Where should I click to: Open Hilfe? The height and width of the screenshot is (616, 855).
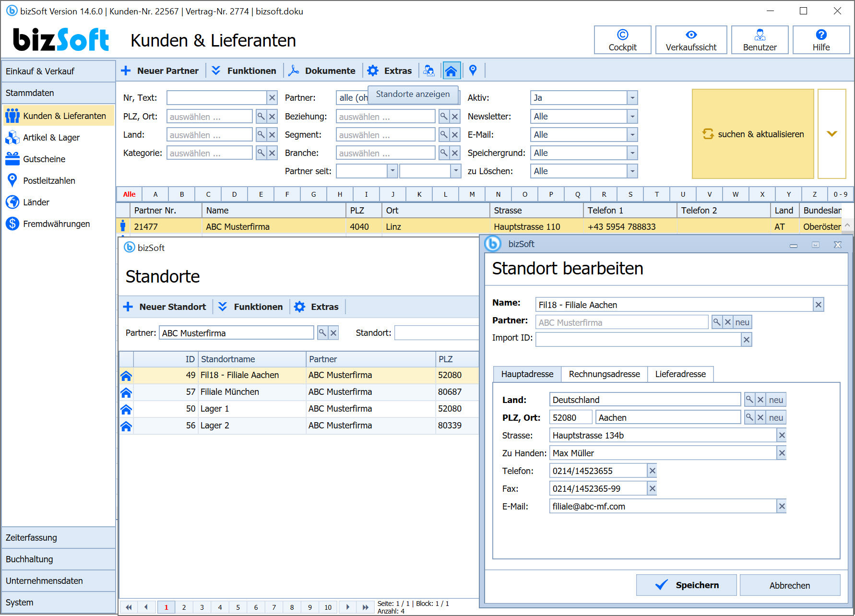pos(821,40)
